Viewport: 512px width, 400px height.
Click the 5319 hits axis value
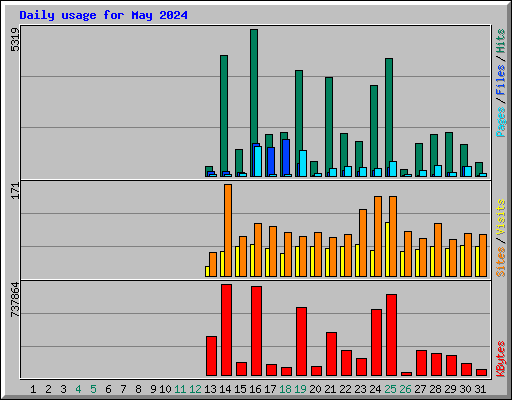click(x=15, y=39)
